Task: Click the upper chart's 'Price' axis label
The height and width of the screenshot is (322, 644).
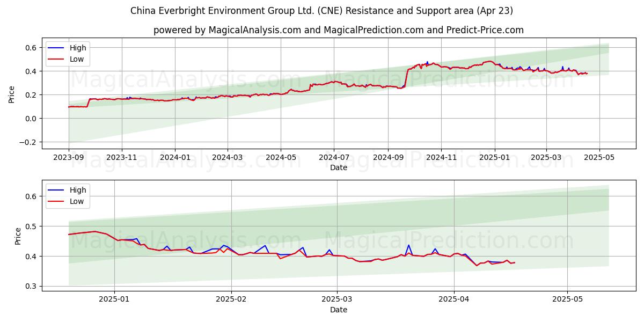Action: coord(12,94)
